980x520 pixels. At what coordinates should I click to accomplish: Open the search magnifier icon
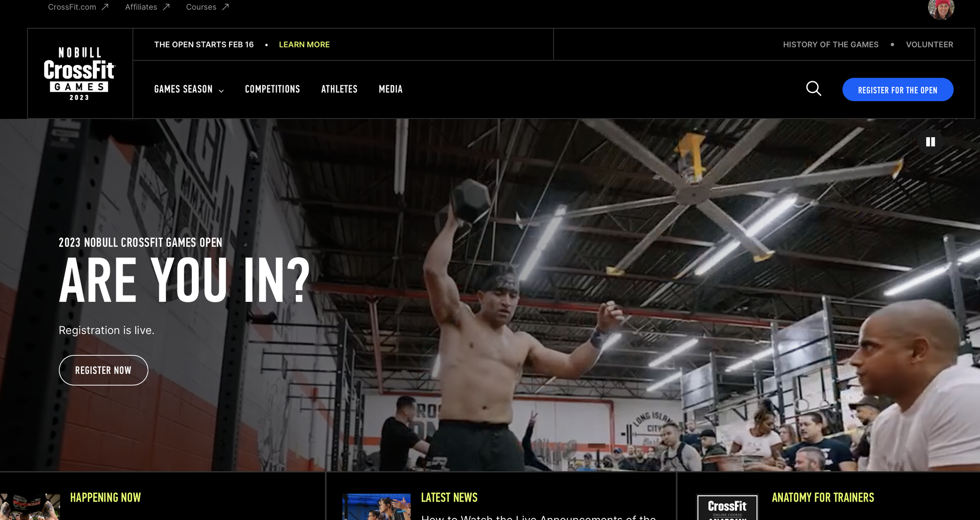tap(813, 89)
